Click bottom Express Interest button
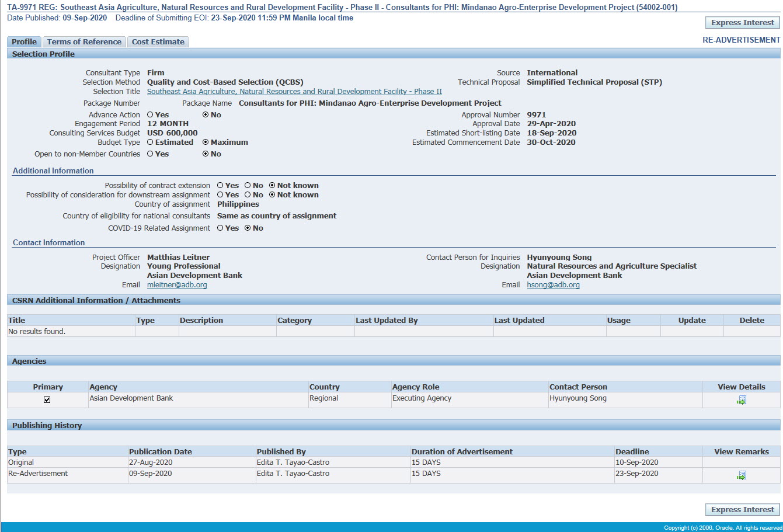The height and width of the screenshot is (532, 783). pos(743,510)
